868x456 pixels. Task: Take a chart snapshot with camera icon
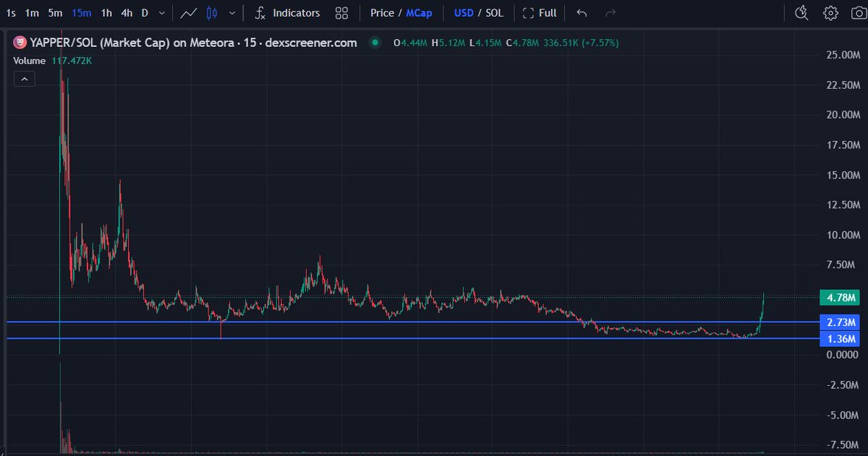tap(857, 13)
